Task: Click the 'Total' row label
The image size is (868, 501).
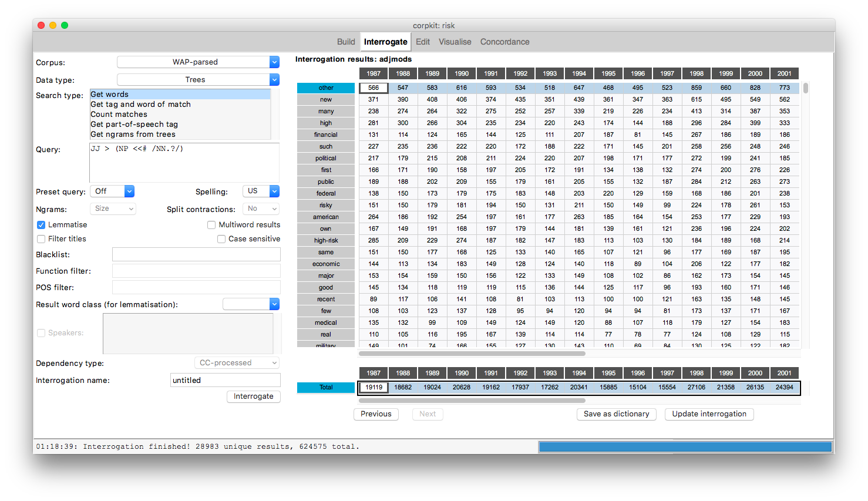Action: [326, 388]
